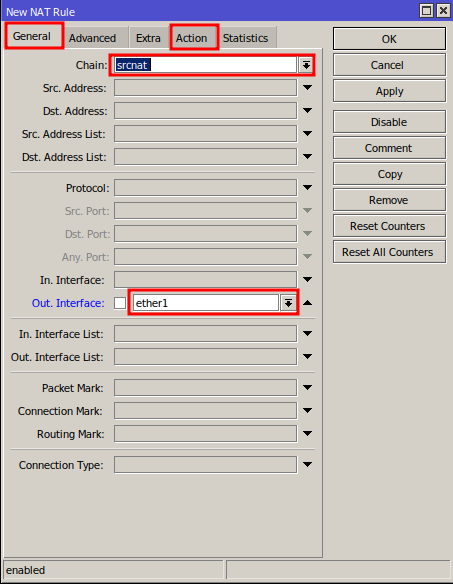Image resolution: width=453 pixels, height=584 pixels.
Task: Click the Apply button
Action: [x=389, y=91]
